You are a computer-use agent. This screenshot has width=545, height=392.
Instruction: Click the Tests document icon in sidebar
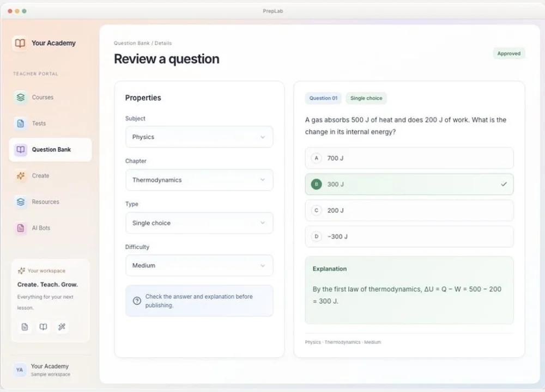coord(21,123)
